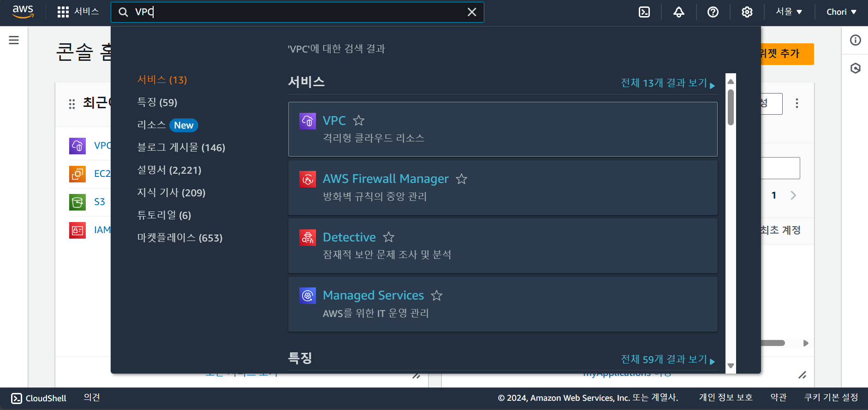Screen dimensions: 868x410
Task: Open the settings gear icon
Action: (747, 12)
